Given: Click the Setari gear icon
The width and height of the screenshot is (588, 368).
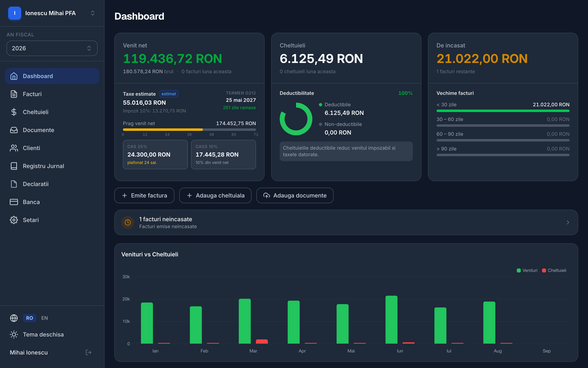Looking at the screenshot, I should (14, 220).
